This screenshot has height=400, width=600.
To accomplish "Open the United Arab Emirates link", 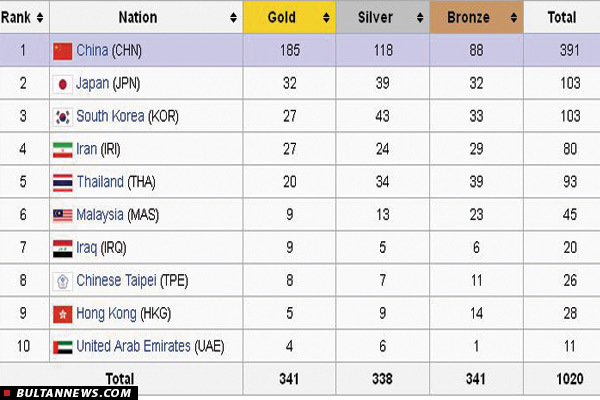I will tap(133, 346).
